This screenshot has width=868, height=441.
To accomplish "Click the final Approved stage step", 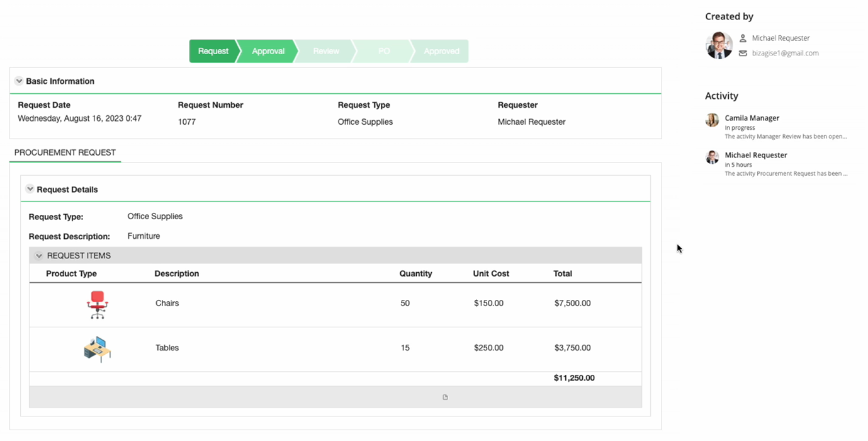I will pyautogui.click(x=441, y=51).
